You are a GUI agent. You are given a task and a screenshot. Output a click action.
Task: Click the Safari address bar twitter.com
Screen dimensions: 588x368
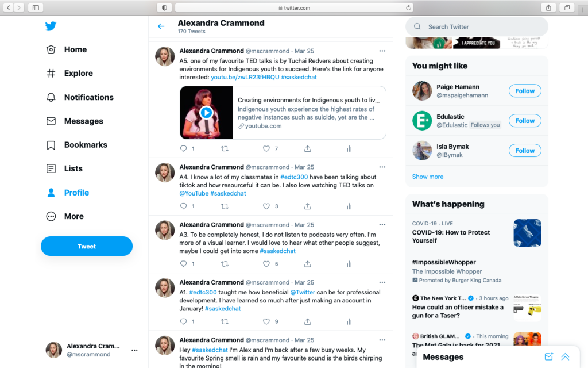click(x=295, y=7)
